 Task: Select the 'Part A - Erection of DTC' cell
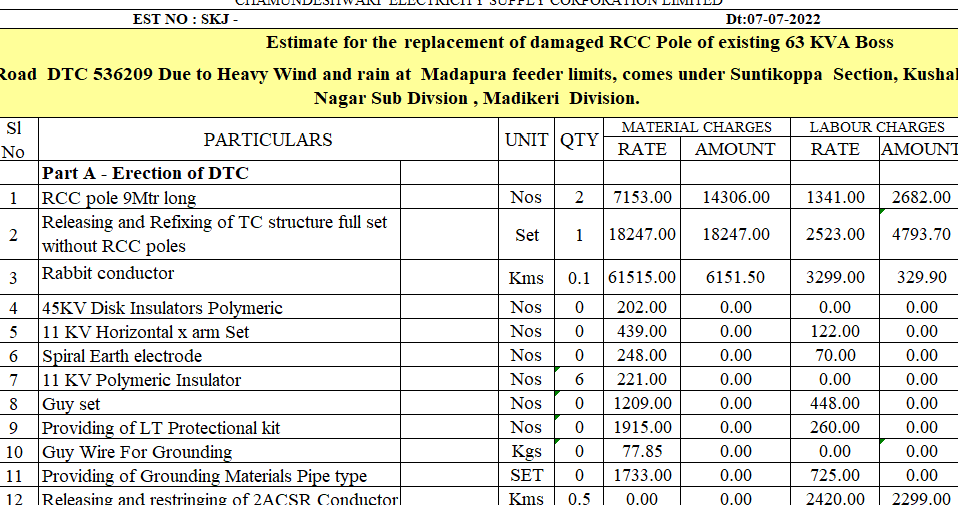click(220, 173)
